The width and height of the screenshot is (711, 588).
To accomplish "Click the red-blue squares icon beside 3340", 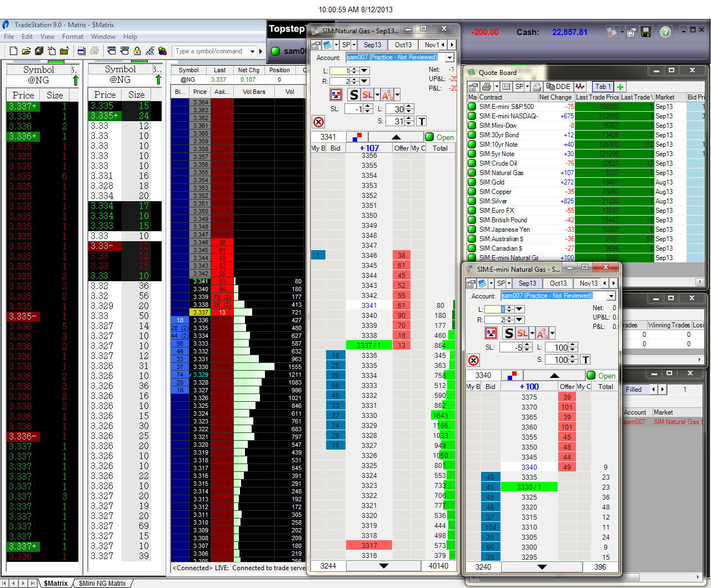I will [x=512, y=375].
